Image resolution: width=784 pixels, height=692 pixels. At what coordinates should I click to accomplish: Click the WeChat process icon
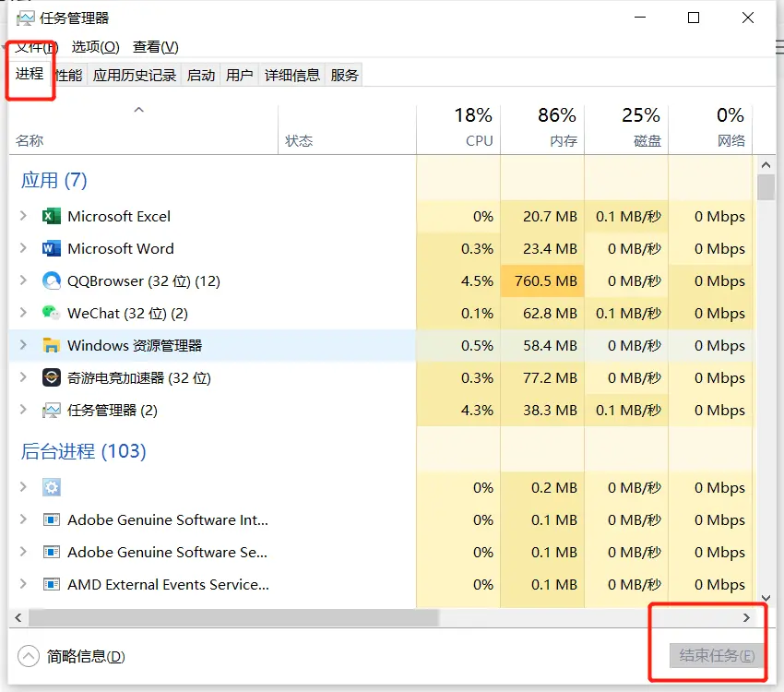pyautogui.click(x=52, y=313)
